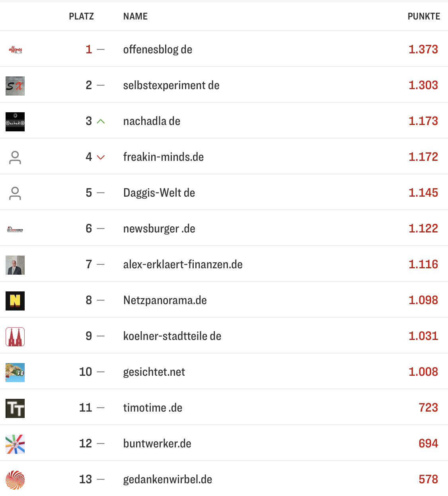
Task: Sort by the PUNKTE column header
Action: coord(424,16)
